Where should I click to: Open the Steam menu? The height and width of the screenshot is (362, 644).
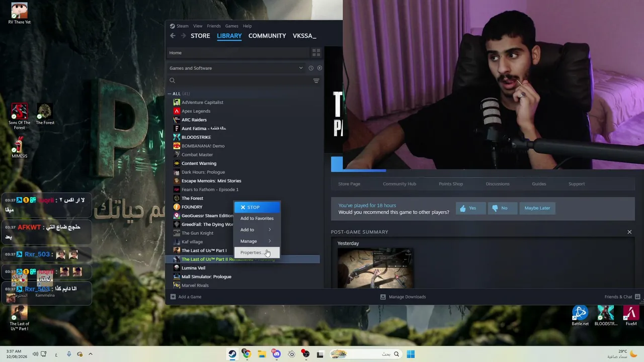pyautogui.click(x=183, y=26)
